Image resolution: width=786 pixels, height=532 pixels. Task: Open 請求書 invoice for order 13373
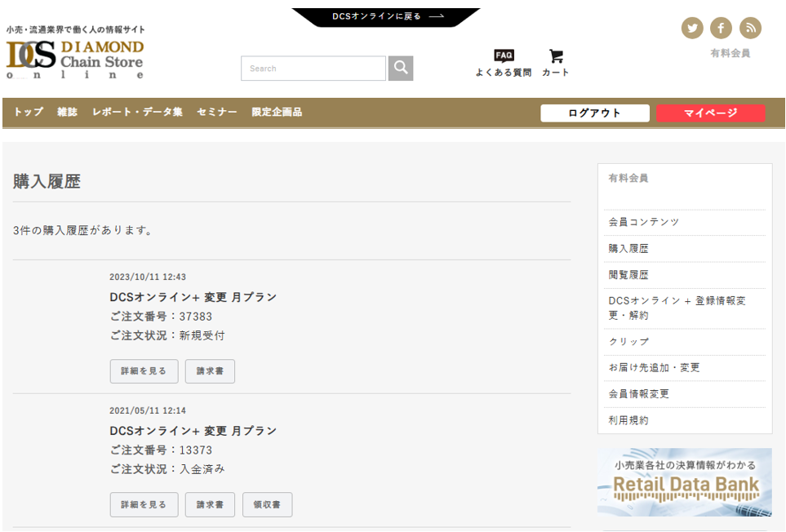tap(210, 505)
